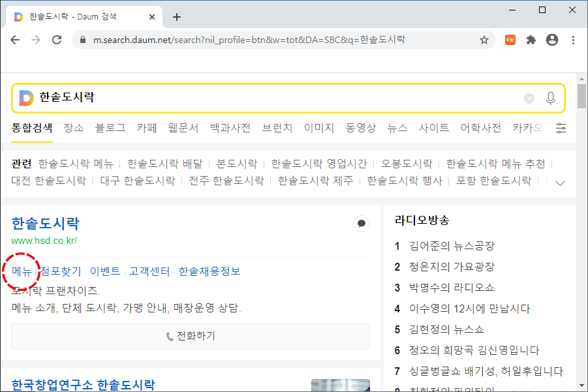The height and width of the screenshot is (392, 588).
Task: Open radio show 김현정의 뉴스쇼
Action: click(x=446, y=329)
